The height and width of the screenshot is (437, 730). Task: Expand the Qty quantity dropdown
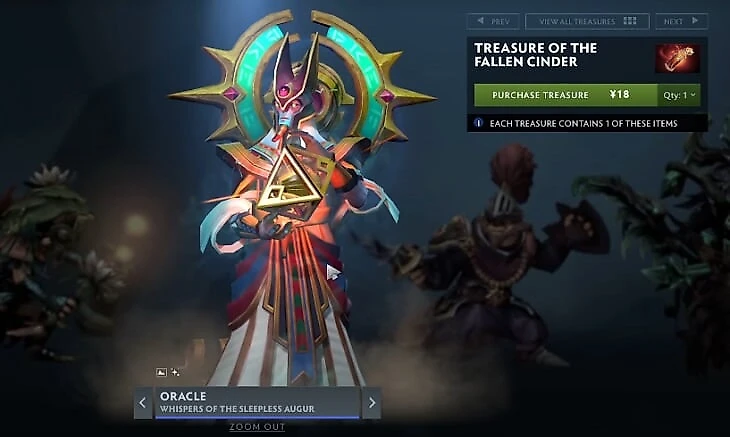tap(679, 95)
